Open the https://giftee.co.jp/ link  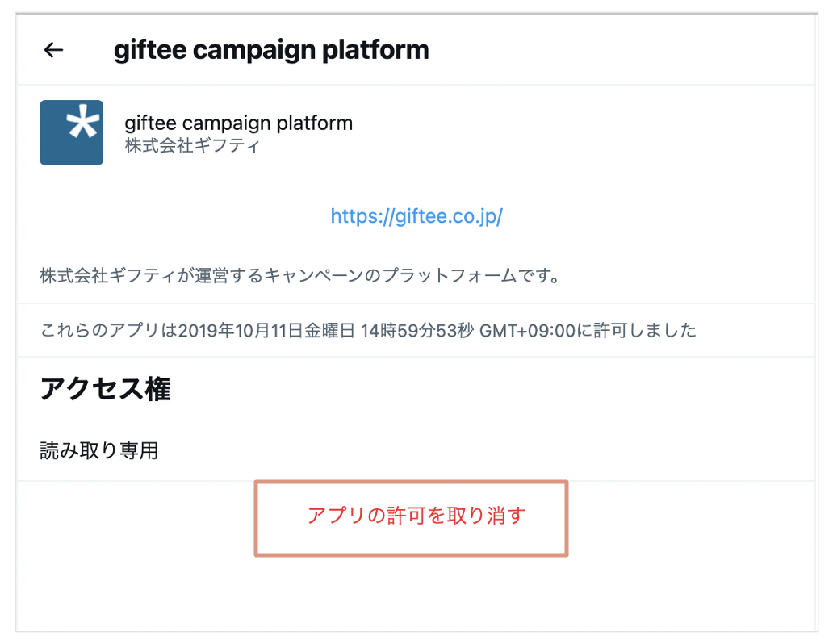tap(416, 216)
